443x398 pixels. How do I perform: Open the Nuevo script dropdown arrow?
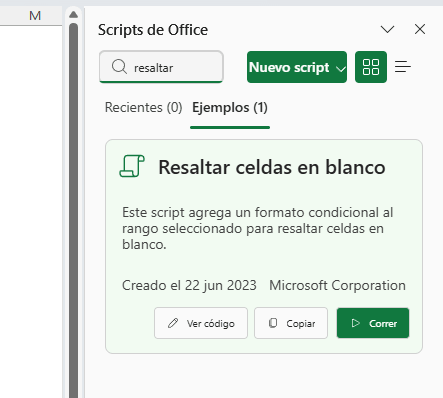pyautogui.click(x=340, y=69)
